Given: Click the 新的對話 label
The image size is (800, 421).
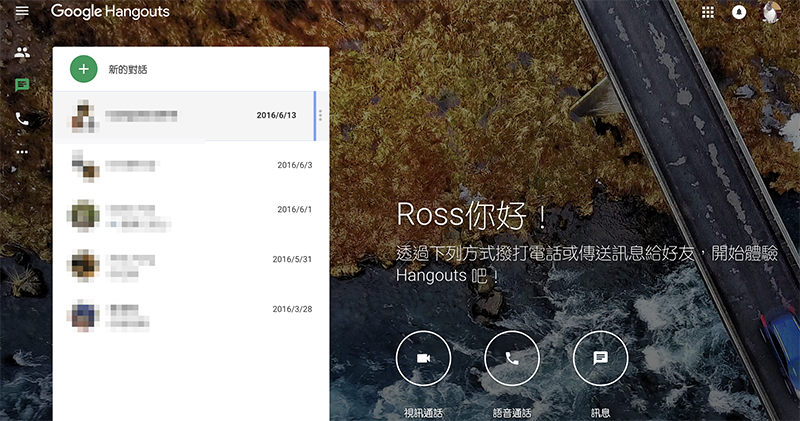Looking at the screenshot, I should click(128, 70).
